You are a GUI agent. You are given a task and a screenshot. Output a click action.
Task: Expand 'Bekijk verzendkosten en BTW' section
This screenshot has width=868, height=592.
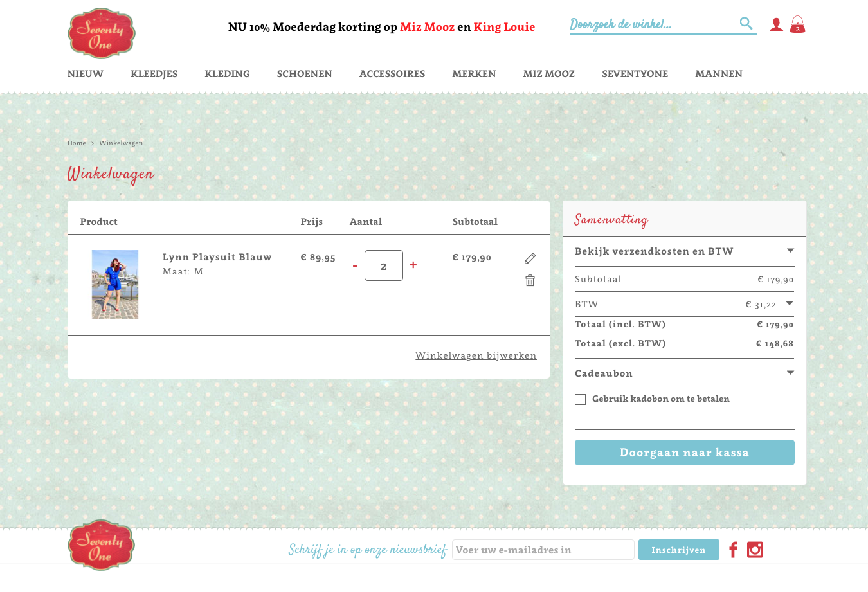[790, 251]
